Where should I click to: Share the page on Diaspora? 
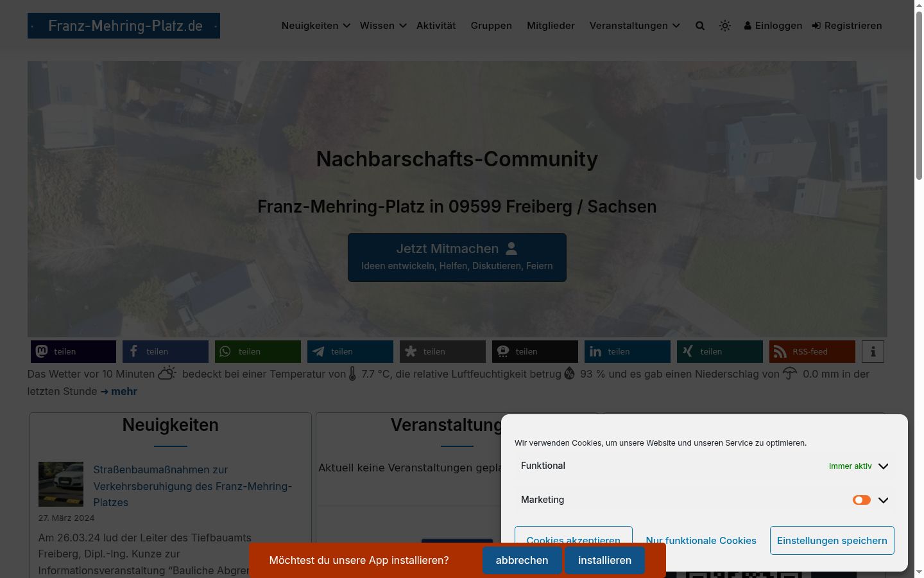click(443, 351)
